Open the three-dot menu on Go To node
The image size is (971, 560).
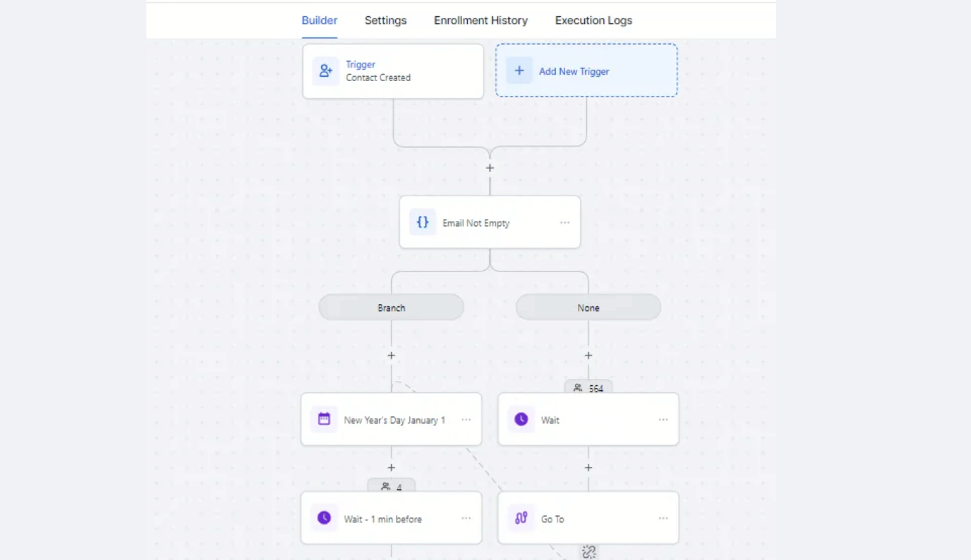point(663,518)
